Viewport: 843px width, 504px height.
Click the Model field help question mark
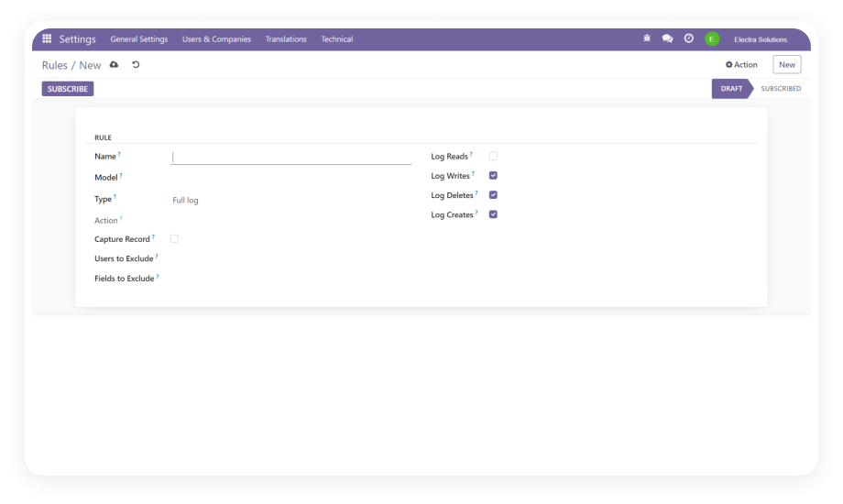coord(121,175)
